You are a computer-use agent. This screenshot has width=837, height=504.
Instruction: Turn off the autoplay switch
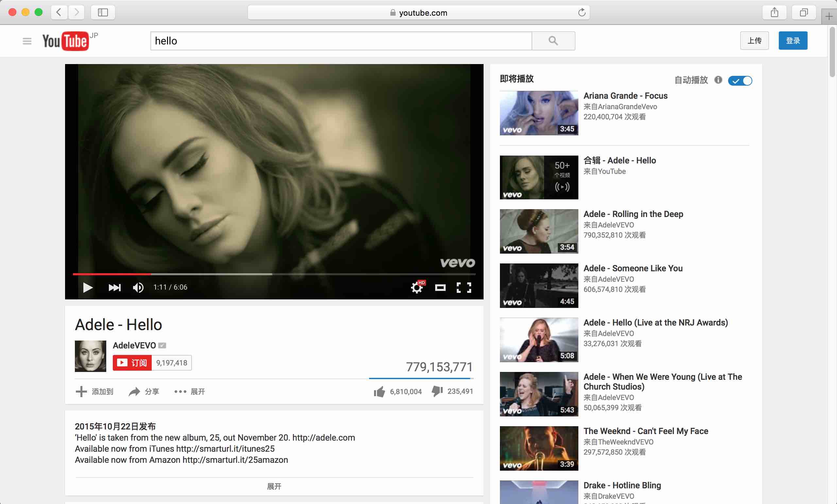coord(740,81)
